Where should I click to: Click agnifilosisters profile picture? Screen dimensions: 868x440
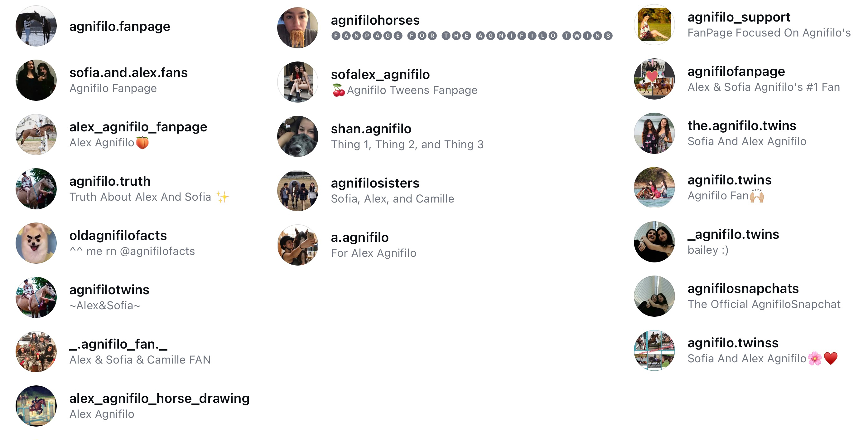(x=297, y=190)
